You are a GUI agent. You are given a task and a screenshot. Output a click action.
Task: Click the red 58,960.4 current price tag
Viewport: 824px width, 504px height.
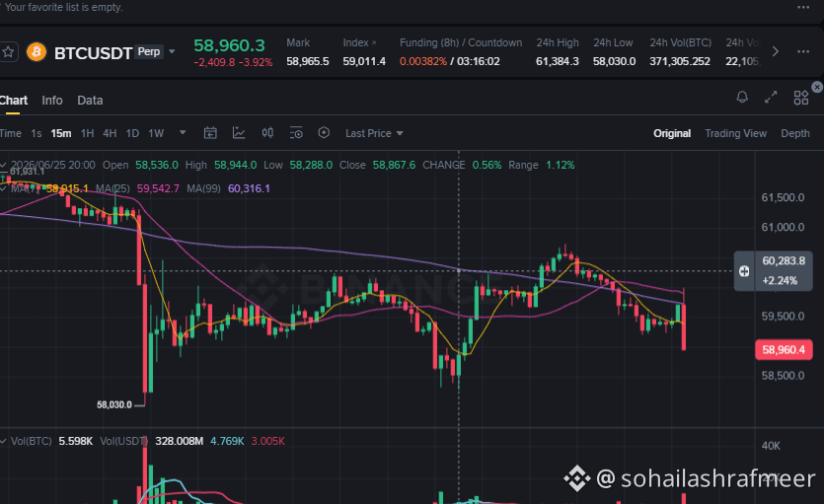click(x=784, y=350)
